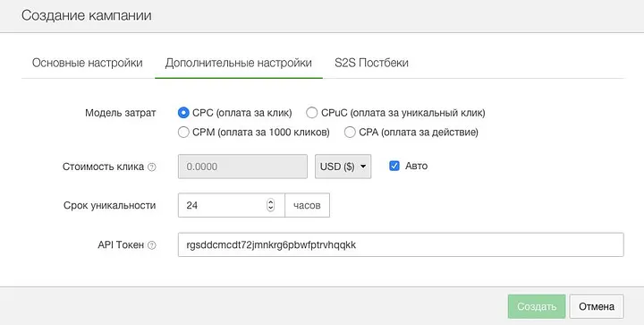Click the Срок уникальности field label
The height and width of the screenshot is (325, 644).
[x=110, y=205]
